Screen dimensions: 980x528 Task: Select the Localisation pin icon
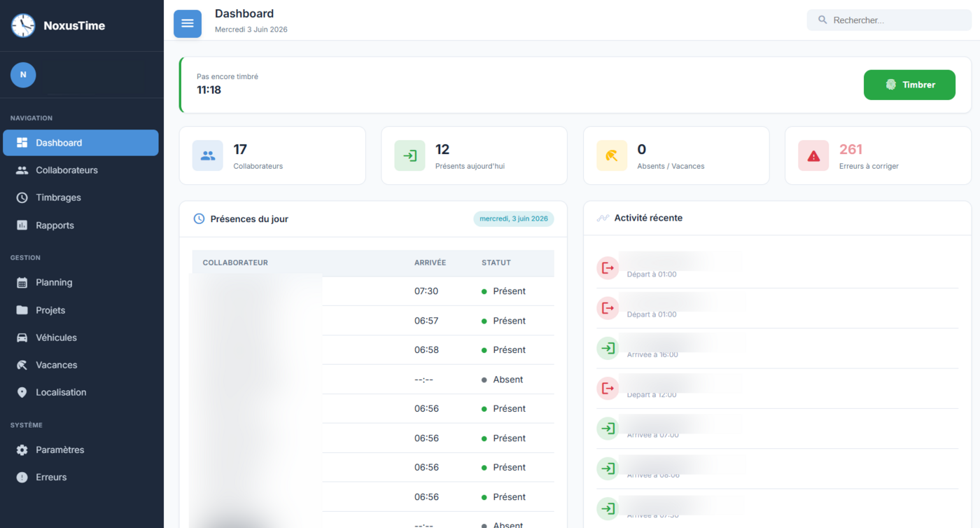click(22, 392)
